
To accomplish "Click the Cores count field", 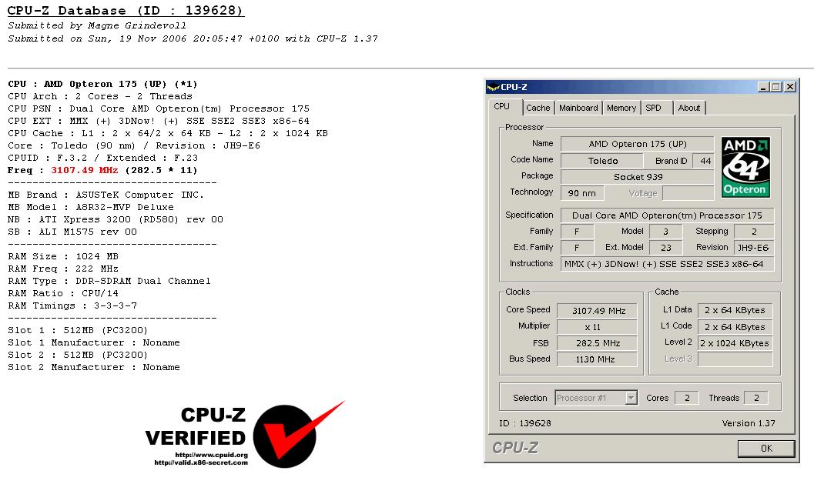I will 687,398.
